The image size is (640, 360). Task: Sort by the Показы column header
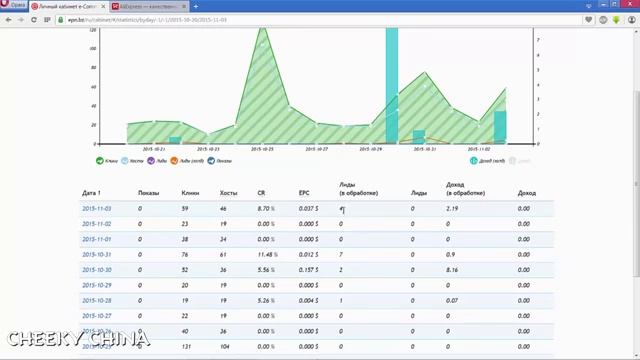(x=149, y=193)
